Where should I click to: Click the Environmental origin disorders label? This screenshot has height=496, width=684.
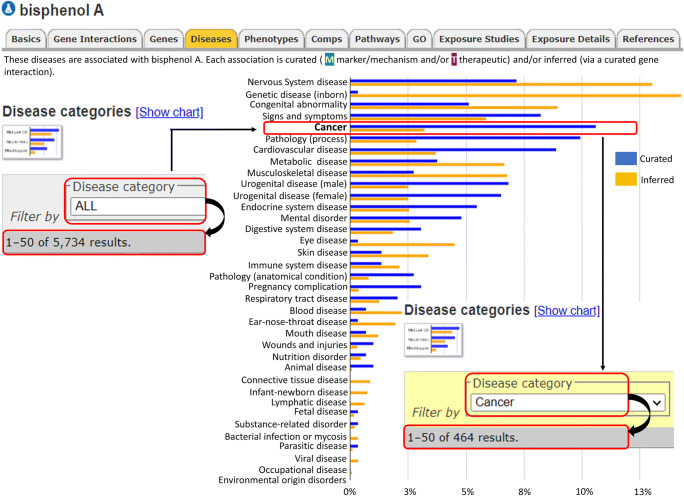click(282, 480)
